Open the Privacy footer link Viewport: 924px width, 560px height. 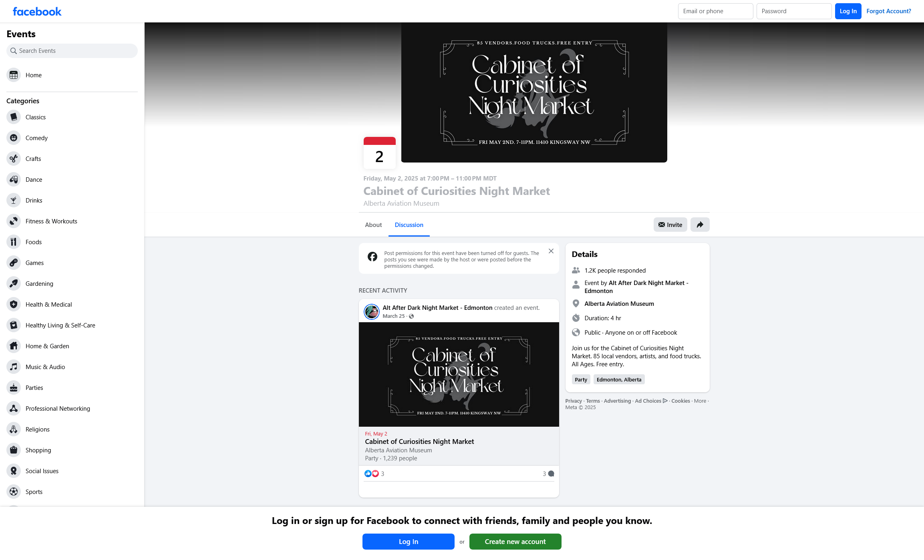[x=573, y=401]
